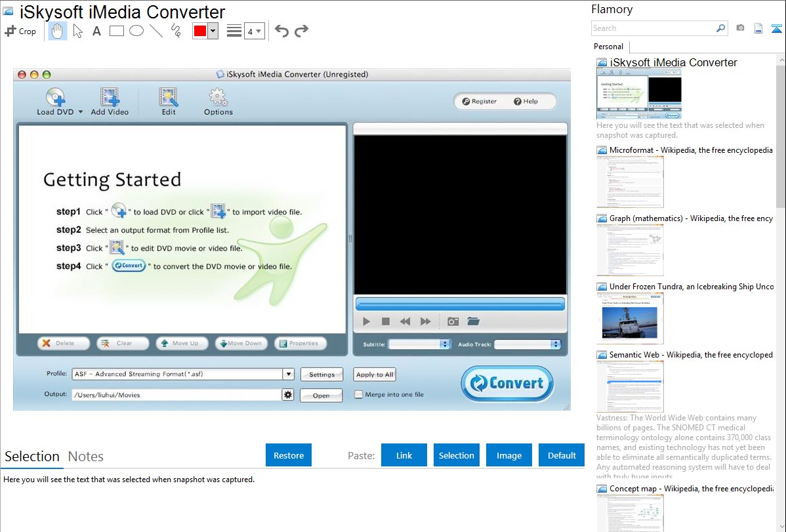The width and height of the screenshot is (786, 532).
Task: Open the Subtitle dropdown
Action: point(419,344)
